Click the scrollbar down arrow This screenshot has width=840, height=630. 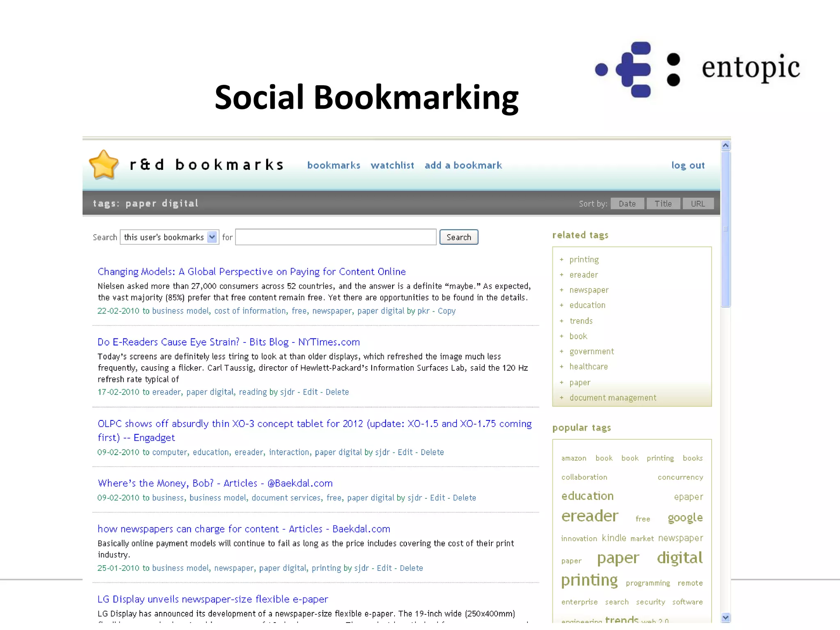pos(726,617)
